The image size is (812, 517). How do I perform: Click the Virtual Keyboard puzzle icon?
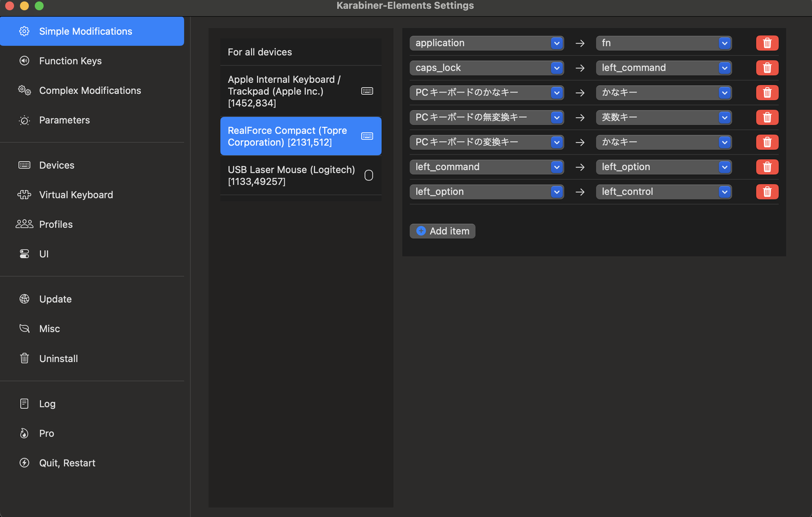coord(24,195)
